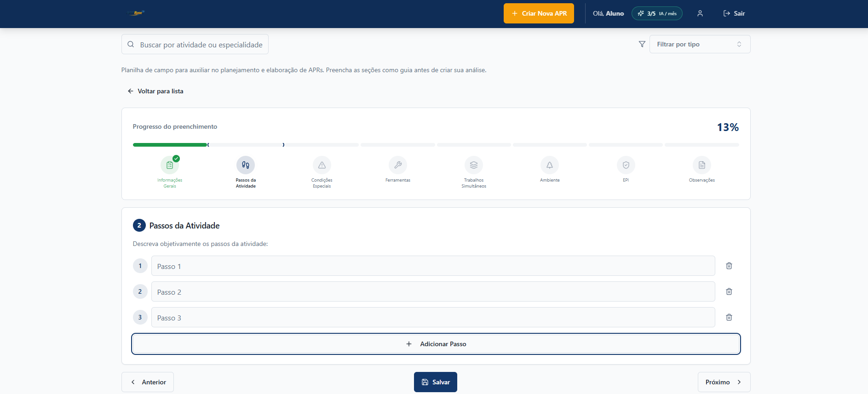The image size is (868, 394).
Task: Click the Passos da Atividade section heading
Action: tap(184, 226)
